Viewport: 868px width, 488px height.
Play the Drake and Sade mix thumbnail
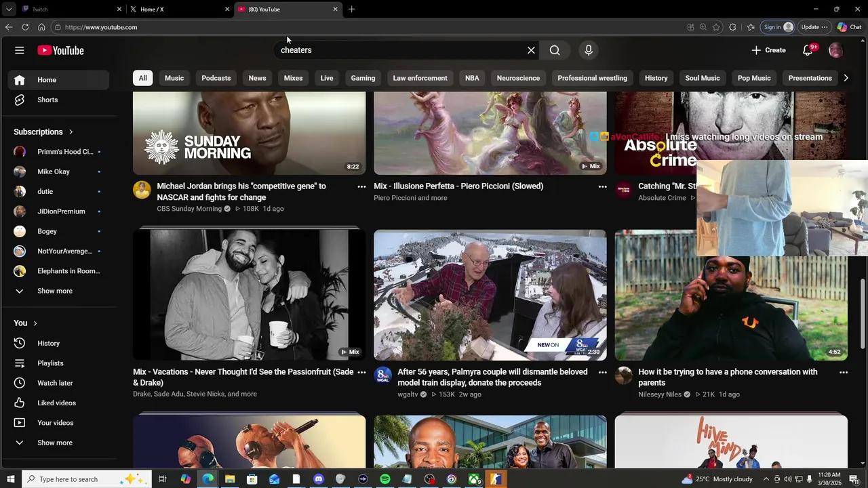coord(249,295)
